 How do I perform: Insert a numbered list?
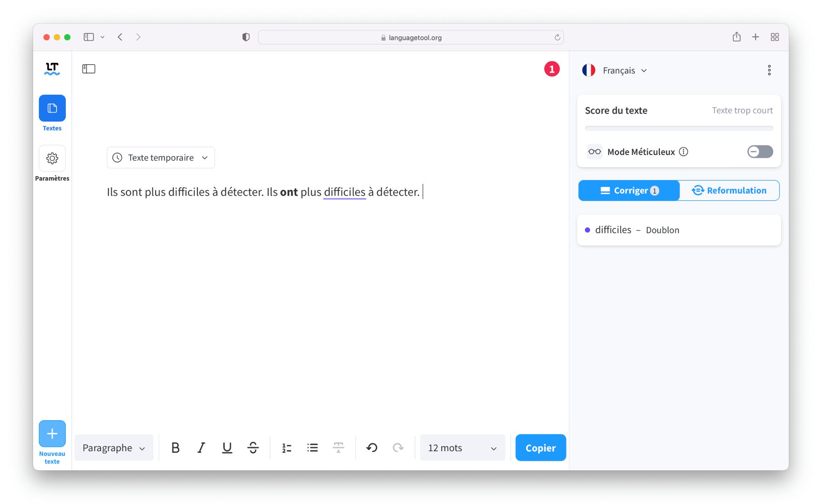point(287,448)
